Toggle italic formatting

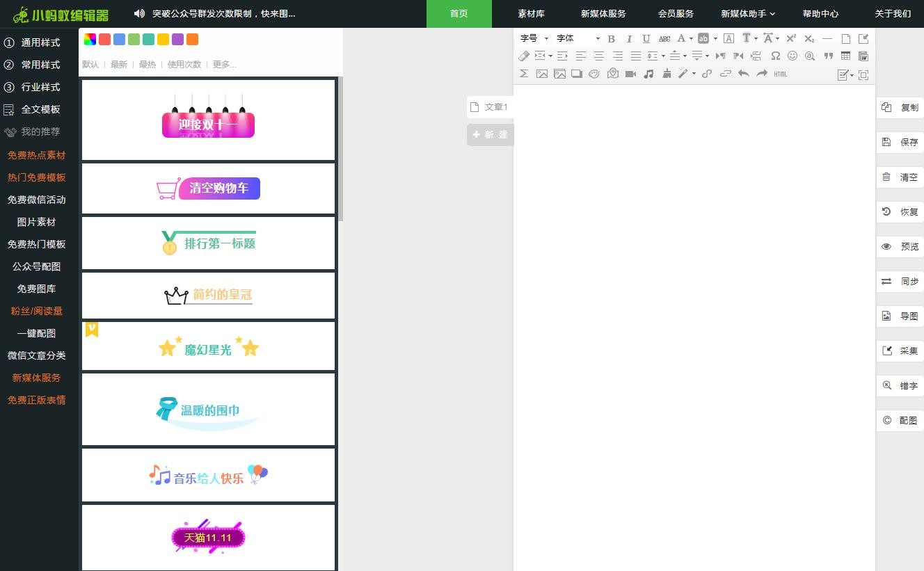pos(629,39)
